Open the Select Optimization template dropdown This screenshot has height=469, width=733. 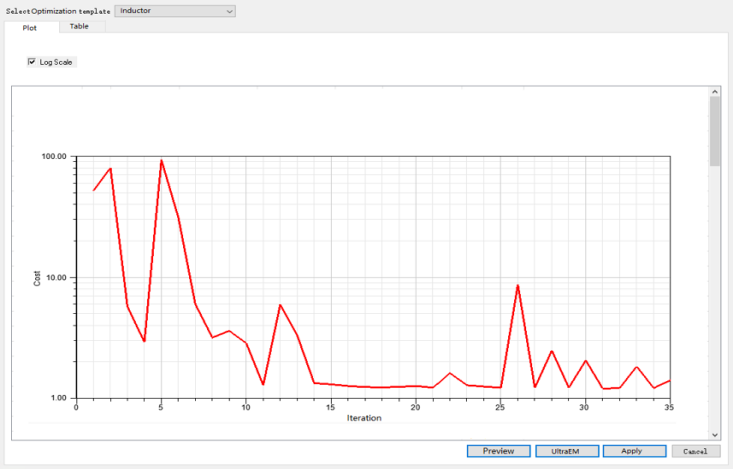tap(175, 11)
